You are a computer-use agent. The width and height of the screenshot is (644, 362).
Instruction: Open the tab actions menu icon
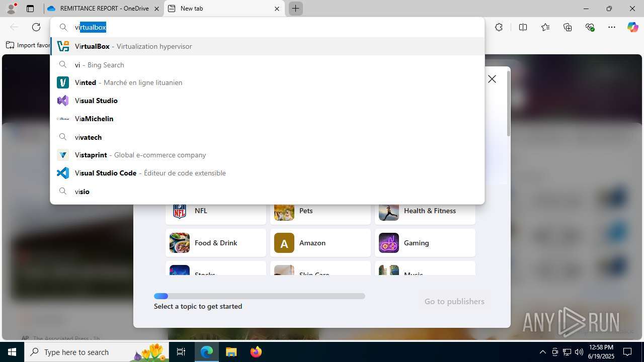pos(30,9)
